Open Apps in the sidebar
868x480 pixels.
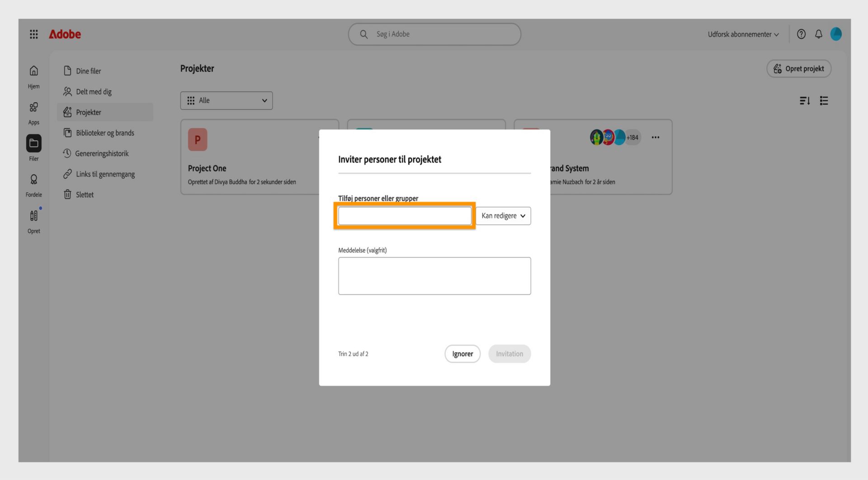click(33, 113)
